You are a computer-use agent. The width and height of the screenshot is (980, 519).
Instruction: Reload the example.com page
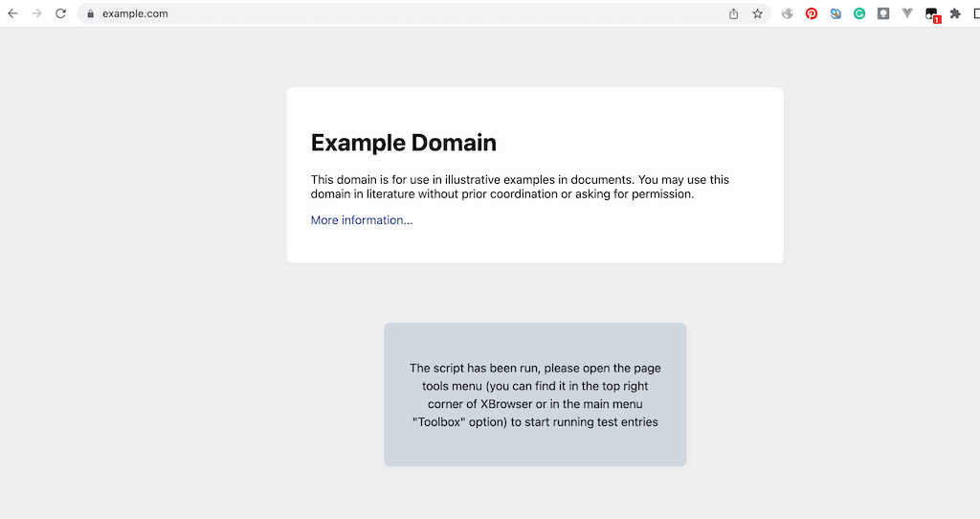(60, 13)
